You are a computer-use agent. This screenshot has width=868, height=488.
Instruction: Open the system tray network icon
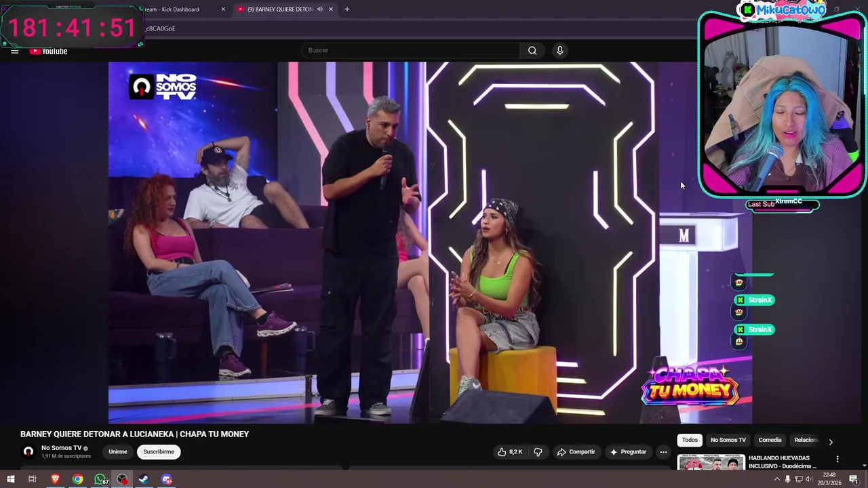click(798, 479)
